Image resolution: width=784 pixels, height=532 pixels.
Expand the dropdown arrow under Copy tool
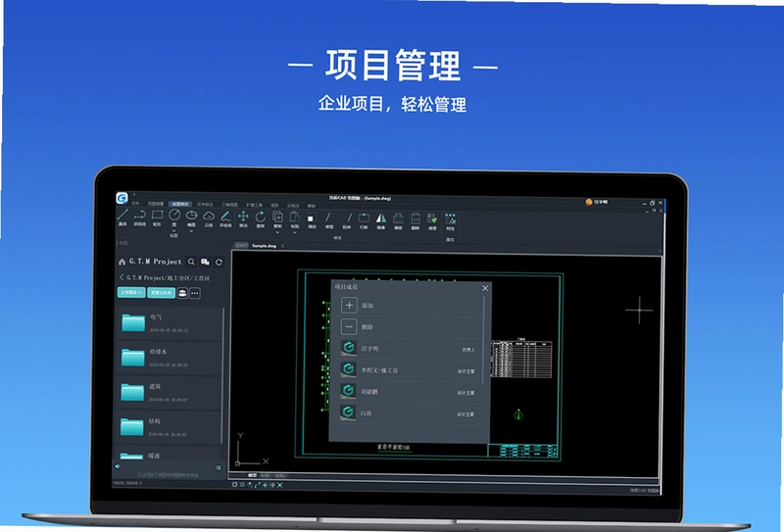(277, 232)
